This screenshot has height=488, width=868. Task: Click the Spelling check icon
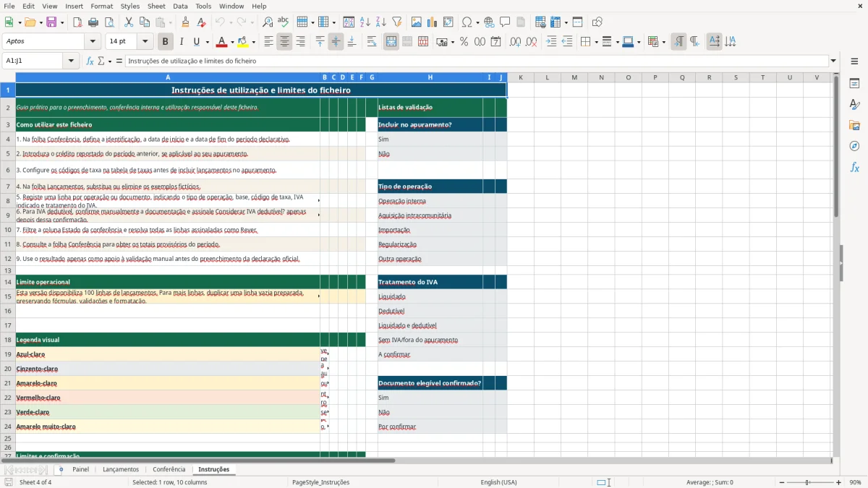pos(284,22)
